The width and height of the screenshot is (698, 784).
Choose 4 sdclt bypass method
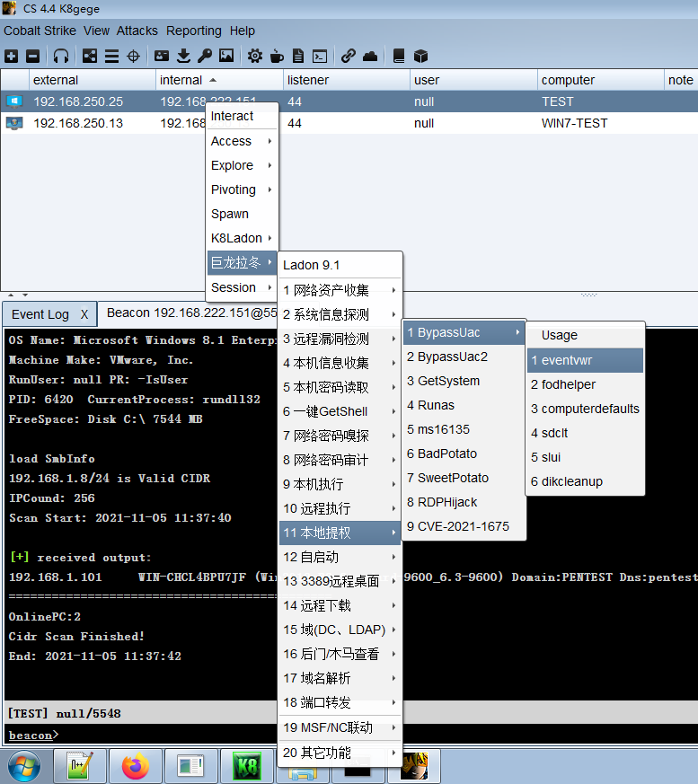[x=585, y=433]
